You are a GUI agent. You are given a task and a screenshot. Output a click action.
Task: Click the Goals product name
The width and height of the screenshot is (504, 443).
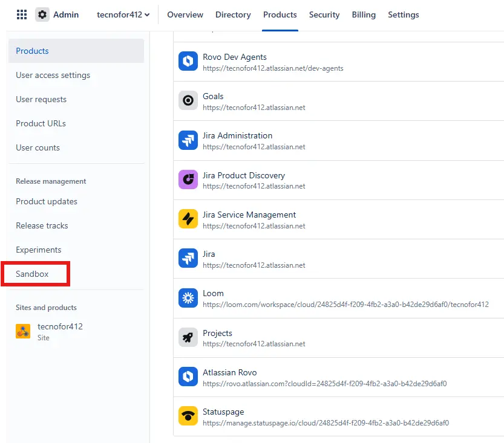[213, 96]
